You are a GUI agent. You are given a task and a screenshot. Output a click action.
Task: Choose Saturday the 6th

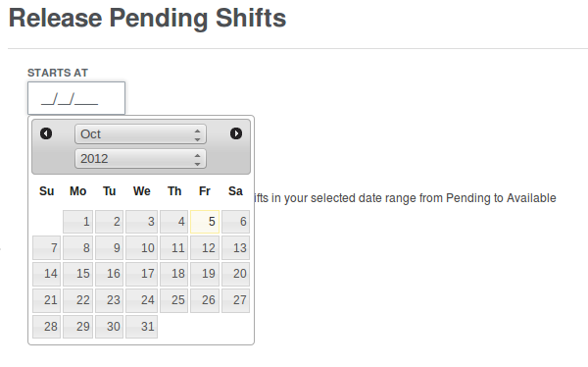[235, 222]
